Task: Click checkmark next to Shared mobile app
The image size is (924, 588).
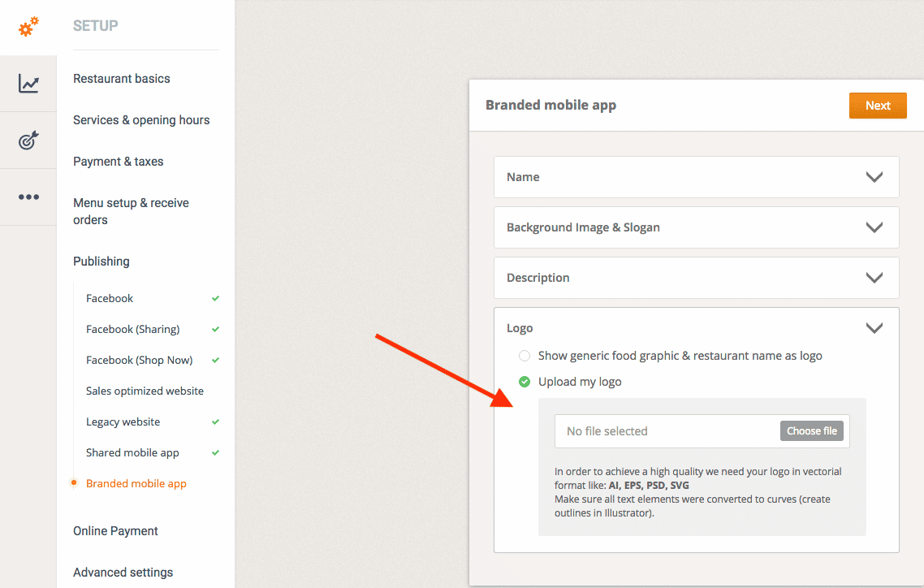Action: [215, 453]
